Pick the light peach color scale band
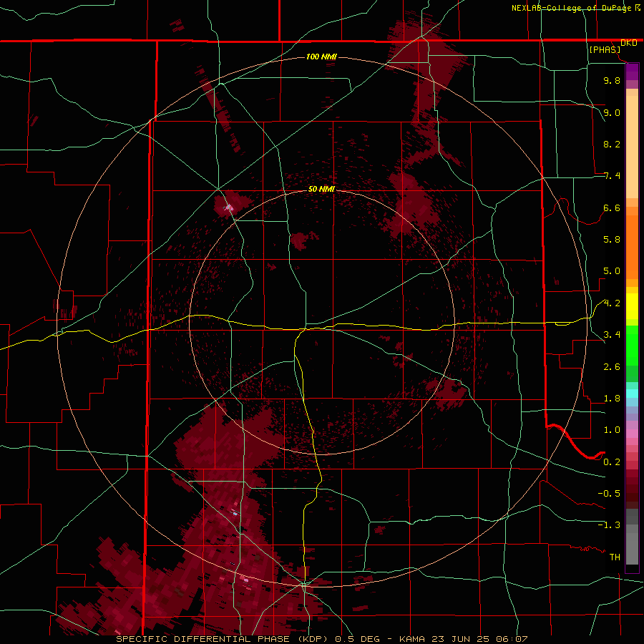Screen dimensions: 644x644 (x=632, y=147)
